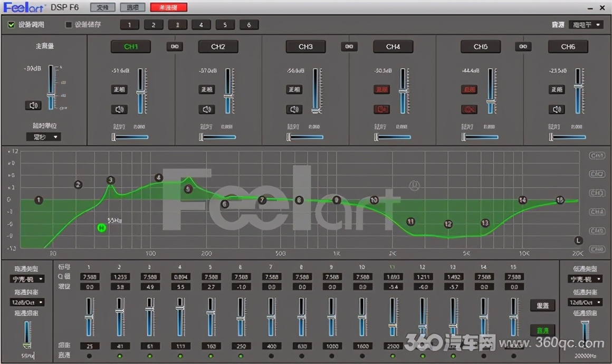The image size is (612, 364).
Task: Click the speaker mute icon under CH3
Action: click(294, 109)
